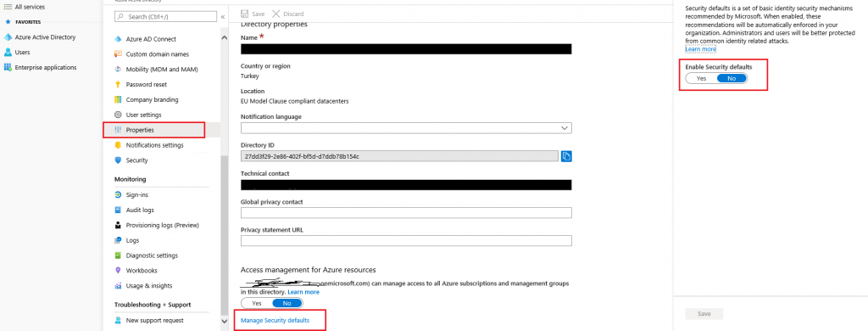Click the Workbooks icon
Viewport: 868px width, 331px height.
point(117,271)
